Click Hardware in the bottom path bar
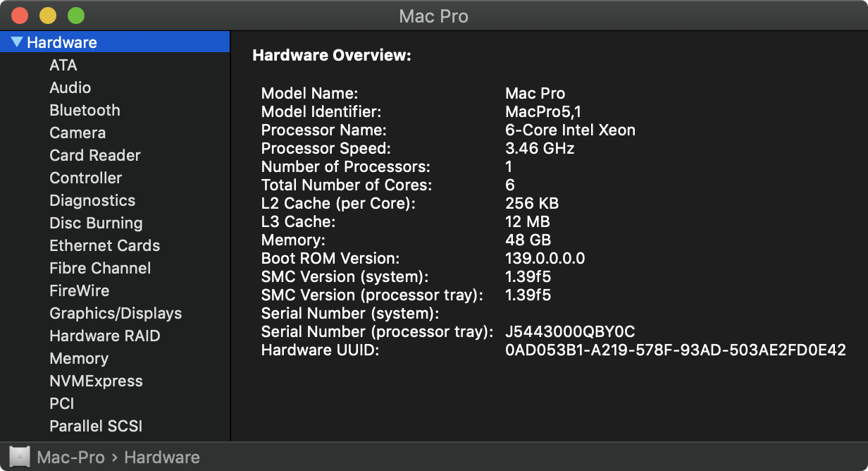868x471 pixels. [162, 458]
